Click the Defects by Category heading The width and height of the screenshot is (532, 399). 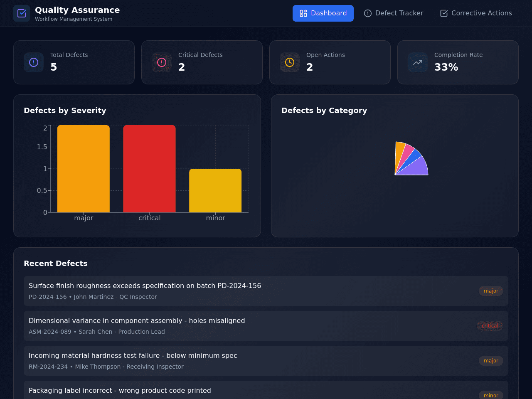tap(324, 111)
